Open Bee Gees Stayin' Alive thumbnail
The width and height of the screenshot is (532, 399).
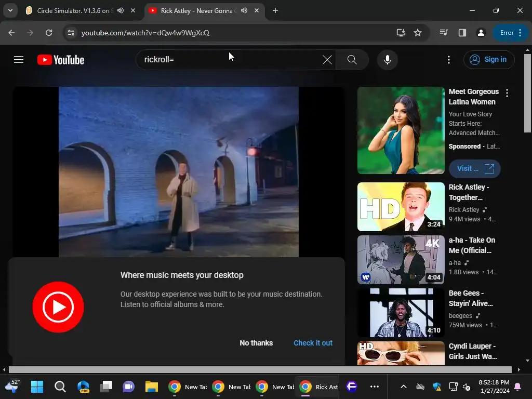click(x=401, y=313)
